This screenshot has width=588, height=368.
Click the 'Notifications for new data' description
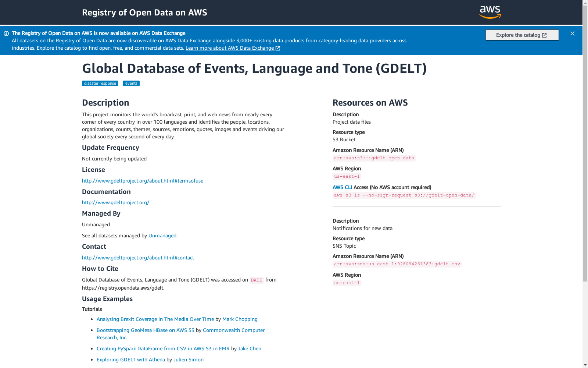coord(362,228)
